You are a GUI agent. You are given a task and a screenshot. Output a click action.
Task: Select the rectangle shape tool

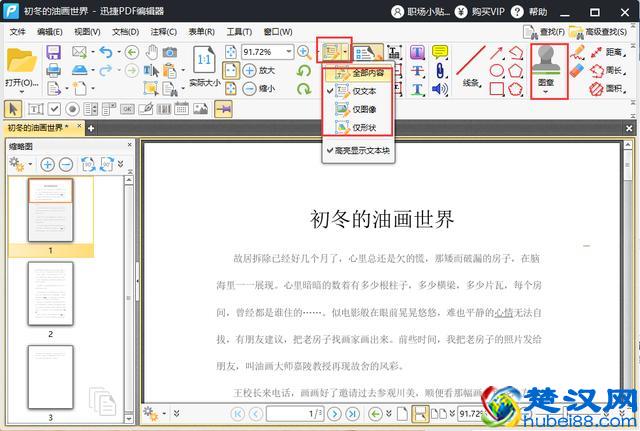pyautogui.click(x=496, y=89)
